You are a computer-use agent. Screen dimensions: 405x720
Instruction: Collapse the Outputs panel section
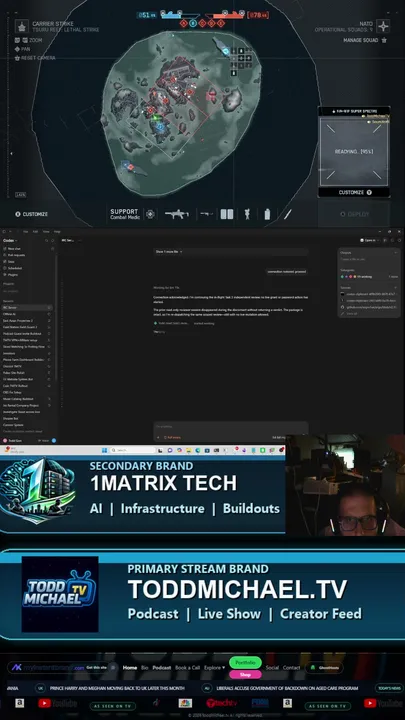pyautogui.click(x=395, y=253)
